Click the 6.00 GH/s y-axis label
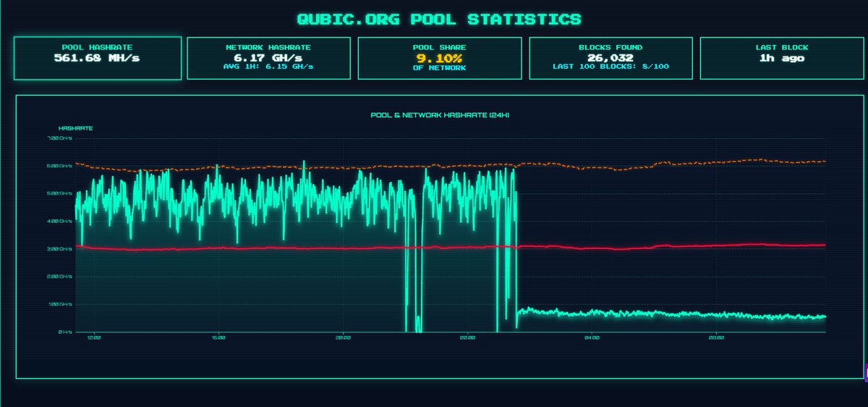 tap(60, 166)
